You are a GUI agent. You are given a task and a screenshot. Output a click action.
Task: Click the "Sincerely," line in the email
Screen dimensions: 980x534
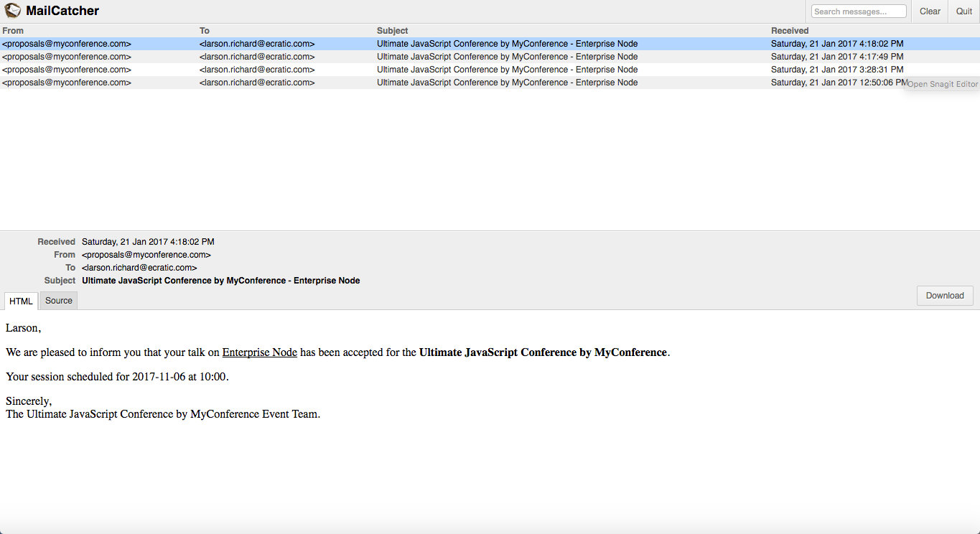coord(29,401)
